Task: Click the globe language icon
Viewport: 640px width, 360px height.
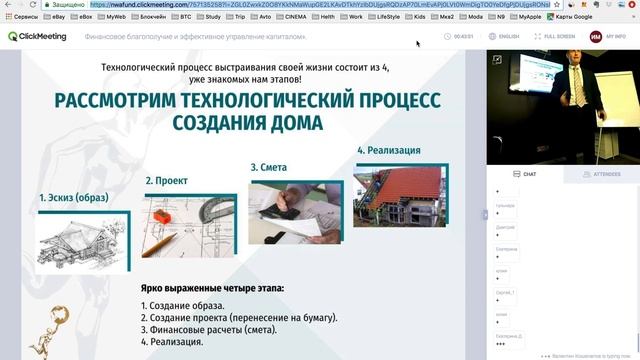Action: tap(492, 36)
